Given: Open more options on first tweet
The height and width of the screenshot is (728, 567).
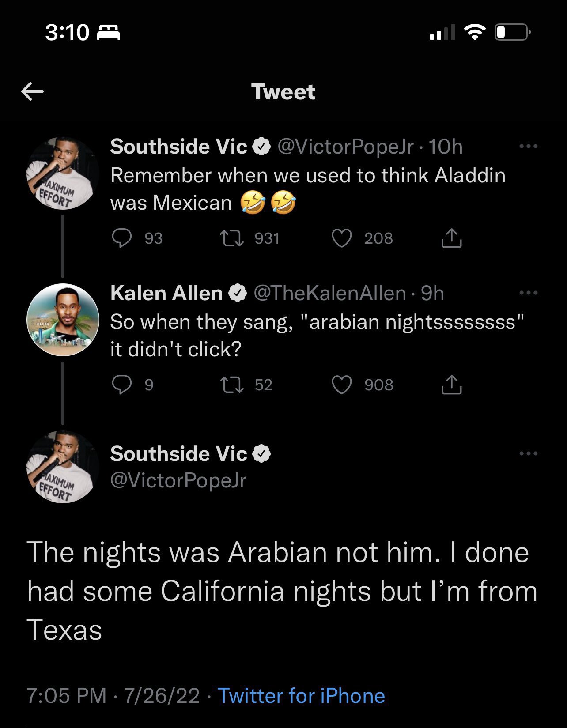Looking at the screenshot, I should [x=529, y=146].
